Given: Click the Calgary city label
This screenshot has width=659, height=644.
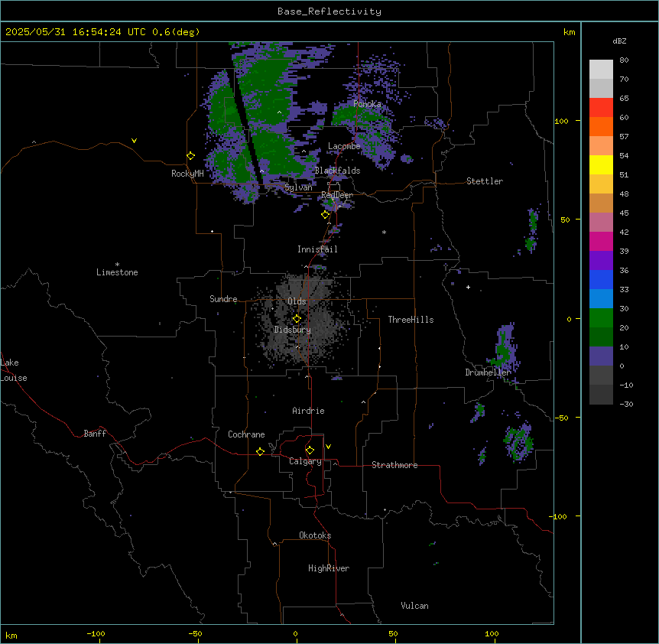Looking at the screenshot, I should [305, 461].
